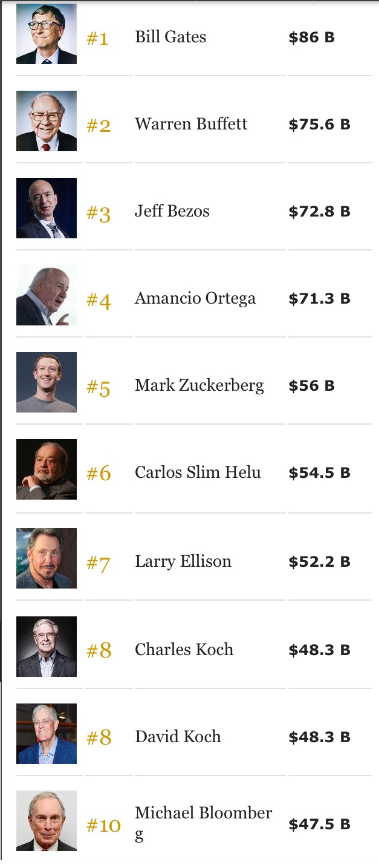Click the thumbnail beside David Koch
Image resolution: width=379 pixels, height=868 pixels.
[x=47, y=733]
